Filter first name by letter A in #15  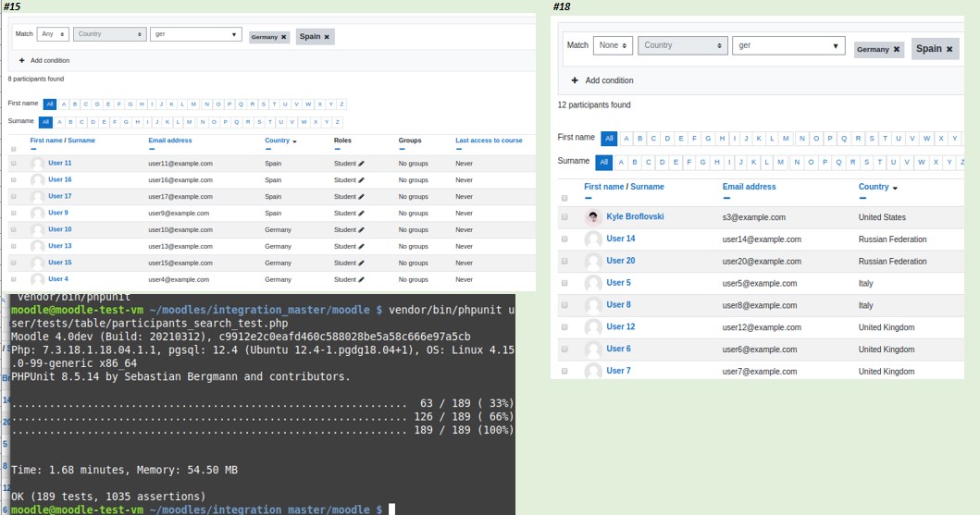pyautogui.click(x=64, y=104)
